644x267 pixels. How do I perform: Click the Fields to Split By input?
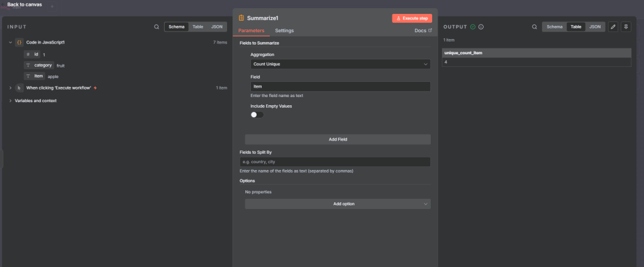pos(335,162)
